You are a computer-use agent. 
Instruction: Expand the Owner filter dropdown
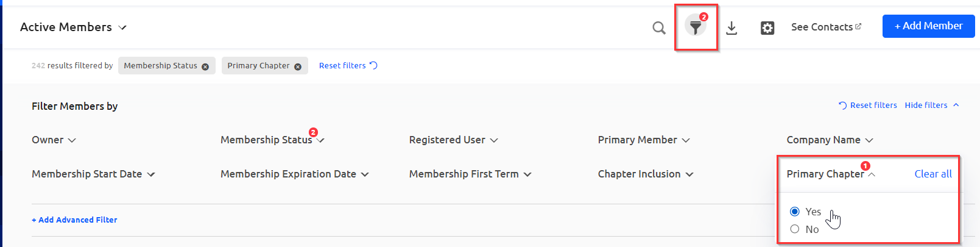54,140
